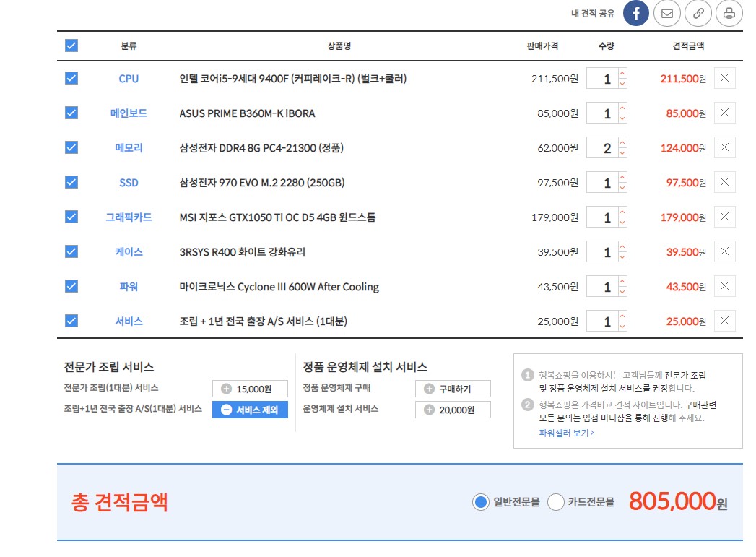
Task: Uncheck the 케이스 row checkbox
Action: click(71, 251)
